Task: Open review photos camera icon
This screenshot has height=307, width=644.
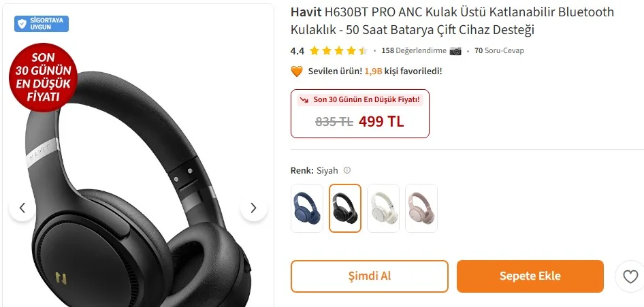Action: (455, 51)
